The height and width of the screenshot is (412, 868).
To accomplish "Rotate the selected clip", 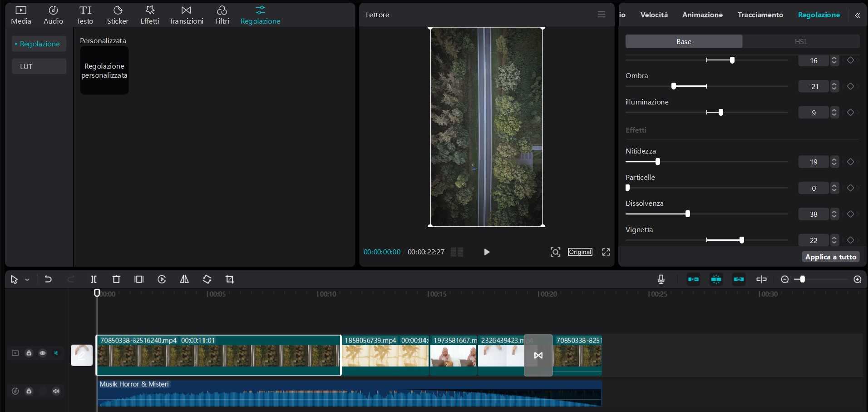I will (207, 279).
